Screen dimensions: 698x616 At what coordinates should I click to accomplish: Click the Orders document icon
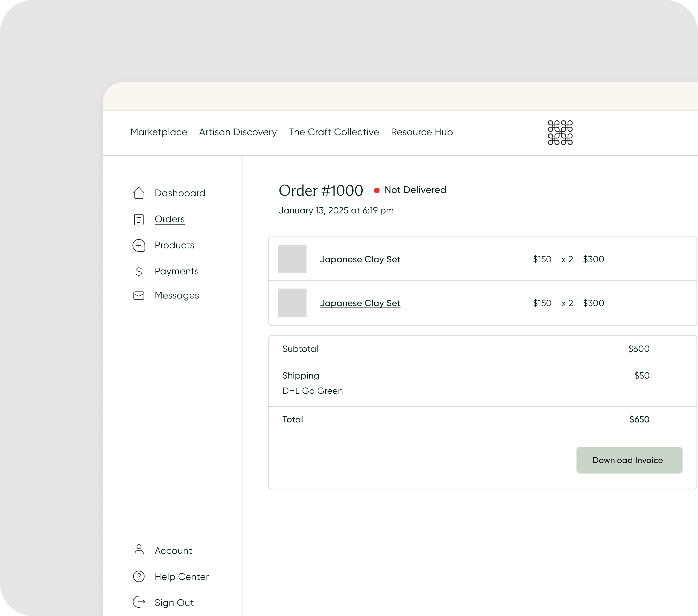139,219
